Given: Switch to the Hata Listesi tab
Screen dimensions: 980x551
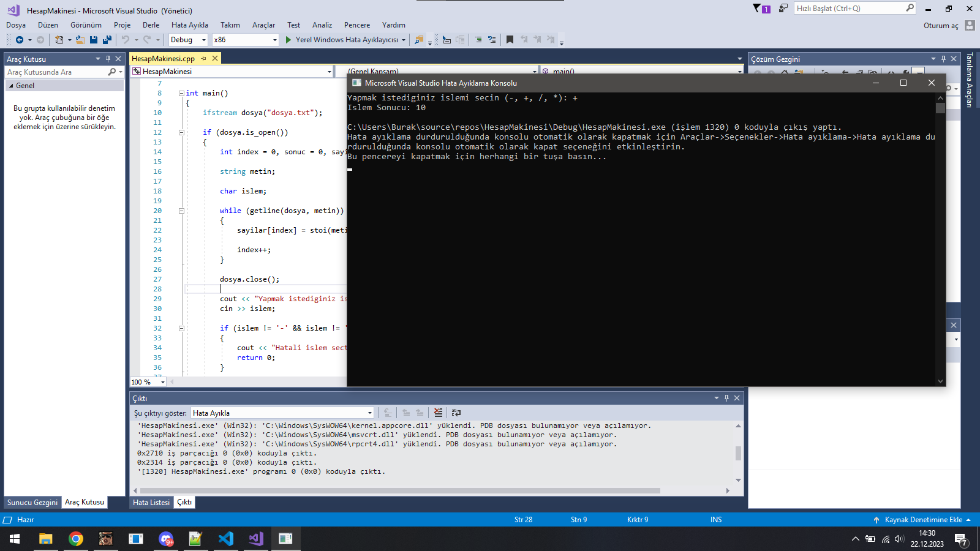Looking at the screenshot, I should [x=151, y=503].
